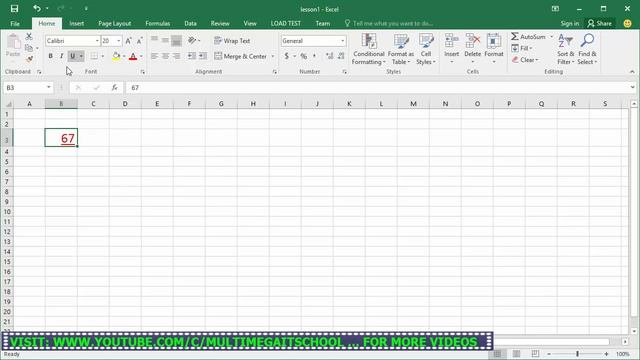
Task: Click the Share button
Action: (600, 24)
